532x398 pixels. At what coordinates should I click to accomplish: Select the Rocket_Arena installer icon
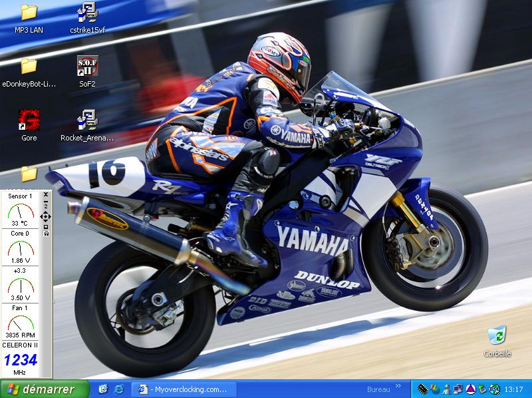coord(88,120)
